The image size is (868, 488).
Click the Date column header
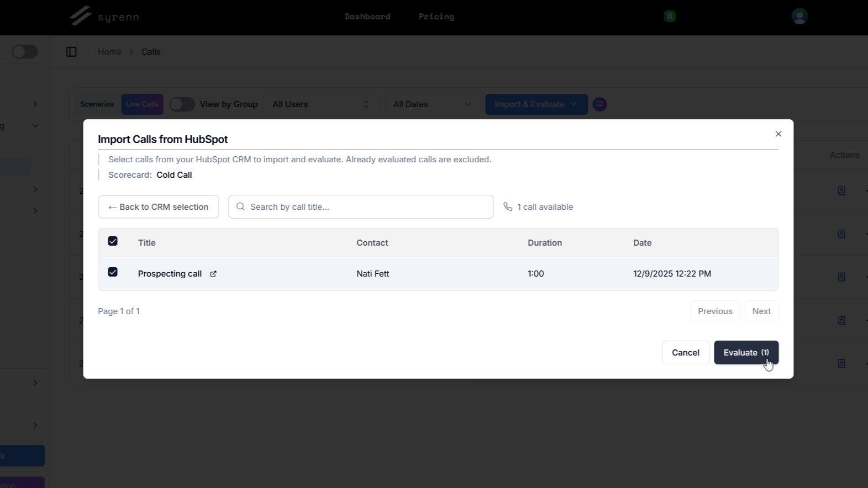[x=643, y=242]
